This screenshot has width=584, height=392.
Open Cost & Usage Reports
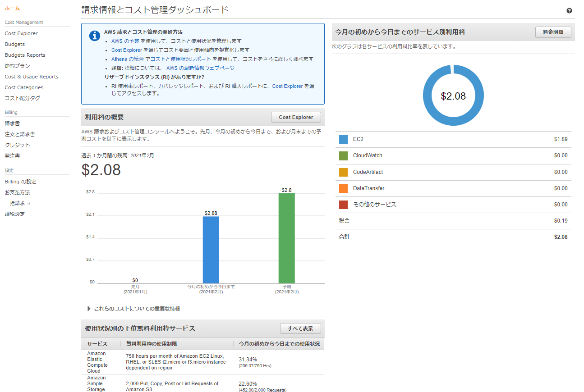point(32,77)
